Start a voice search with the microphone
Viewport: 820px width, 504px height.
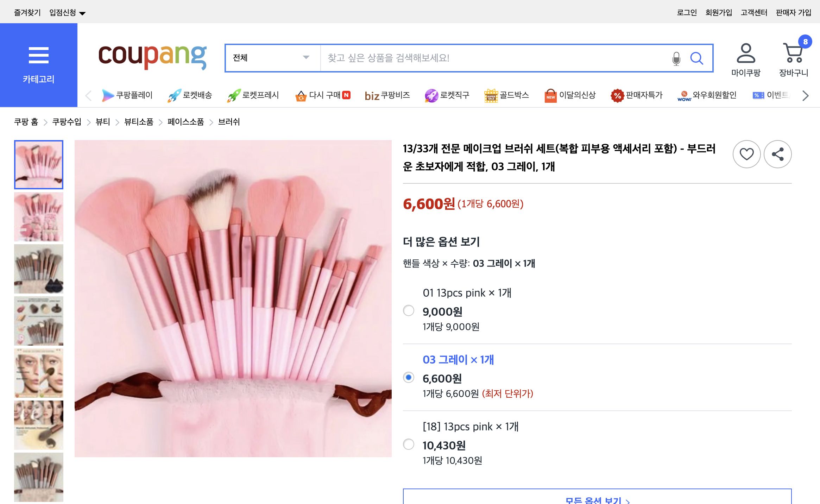[675, 58]
